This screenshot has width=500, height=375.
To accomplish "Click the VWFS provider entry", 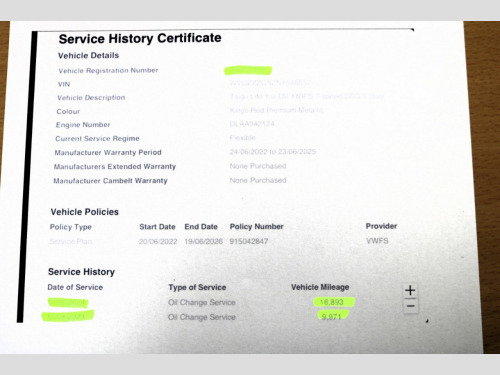I will [377, 241].
